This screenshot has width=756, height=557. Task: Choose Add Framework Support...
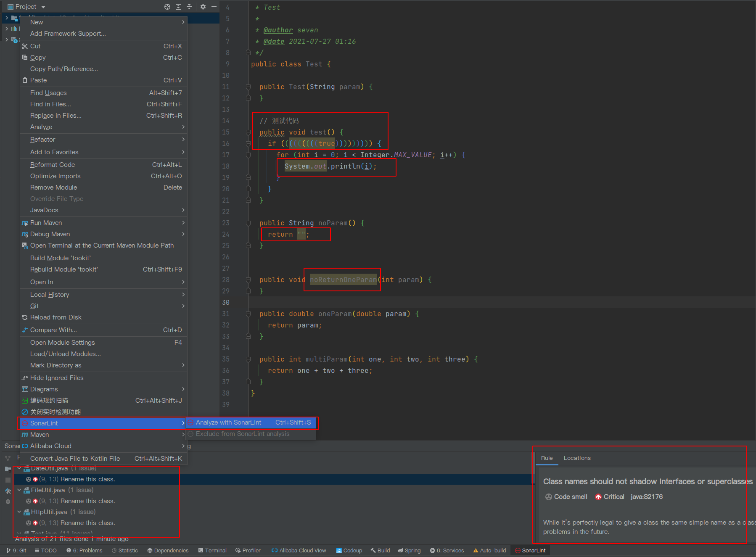coord(103,34)
